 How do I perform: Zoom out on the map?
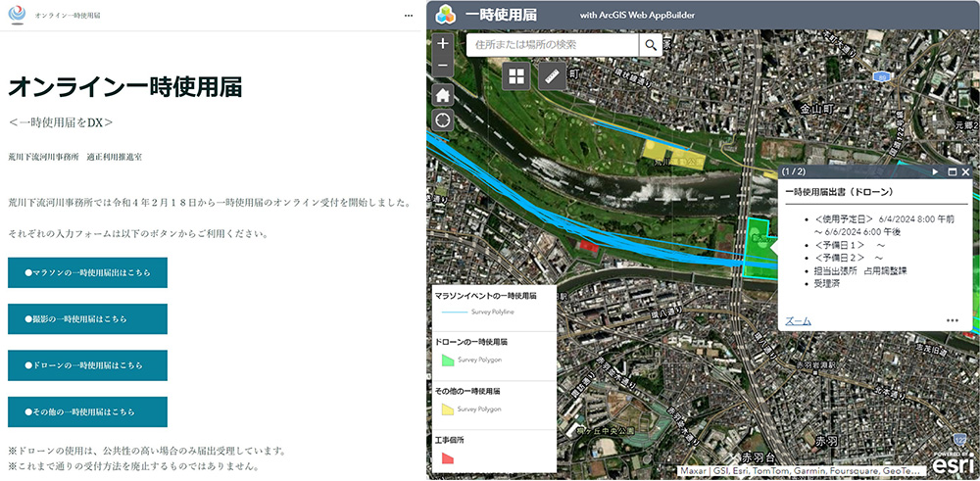[x=443, y=68]
